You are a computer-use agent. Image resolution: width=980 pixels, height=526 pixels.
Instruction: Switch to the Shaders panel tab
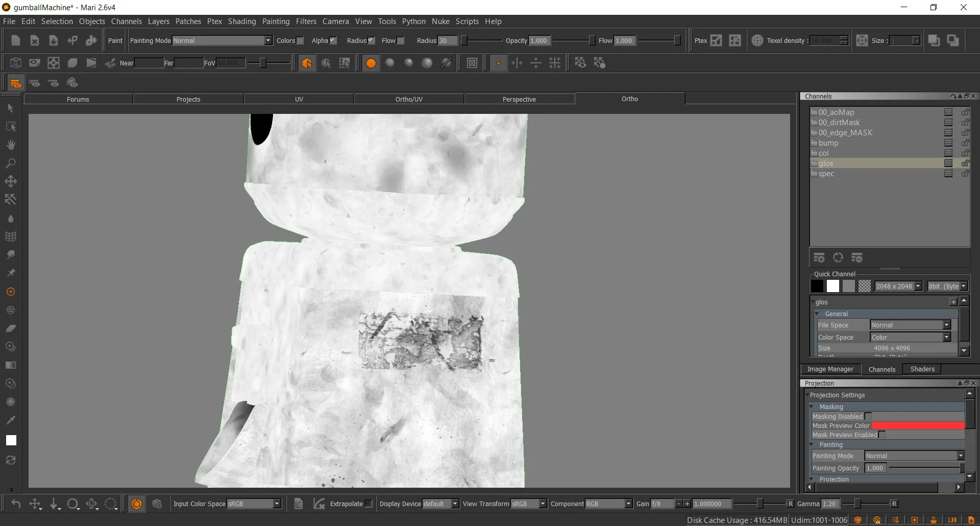(922, 369)
